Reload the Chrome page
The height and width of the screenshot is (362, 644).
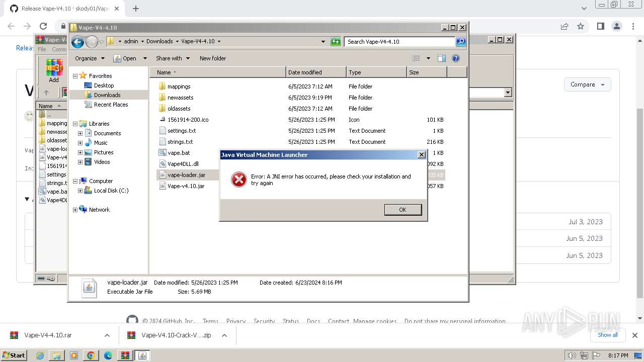(43, 26)
